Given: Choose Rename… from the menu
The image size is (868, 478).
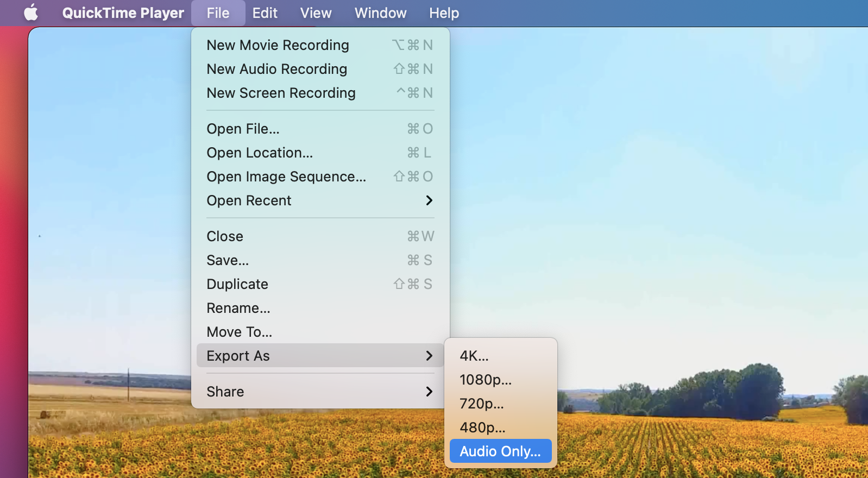Looking at the screenshot, I should point(320,308).
